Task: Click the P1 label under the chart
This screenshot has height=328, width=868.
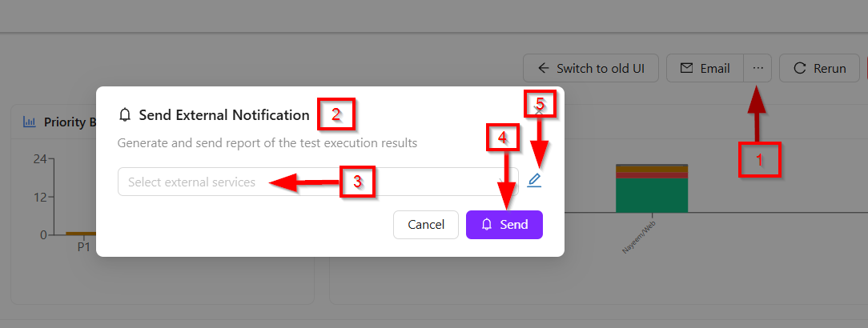Action: tap(83, 247)
